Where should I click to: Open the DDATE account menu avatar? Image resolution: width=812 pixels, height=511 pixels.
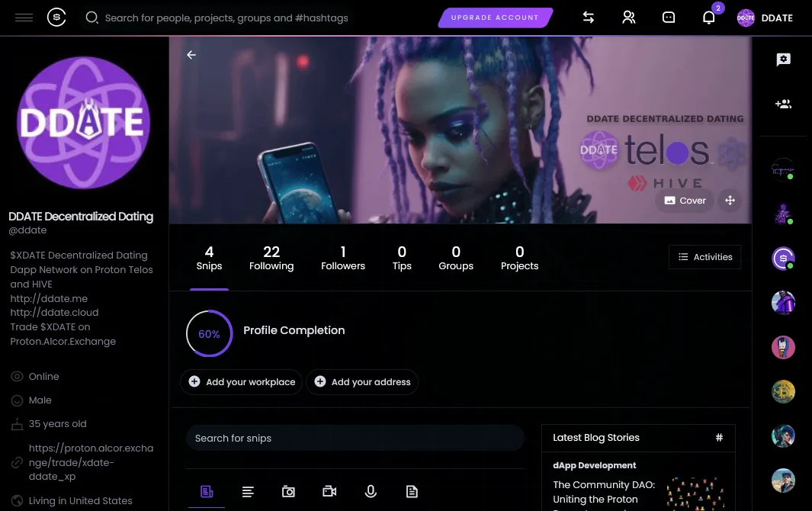coord(746,18)
